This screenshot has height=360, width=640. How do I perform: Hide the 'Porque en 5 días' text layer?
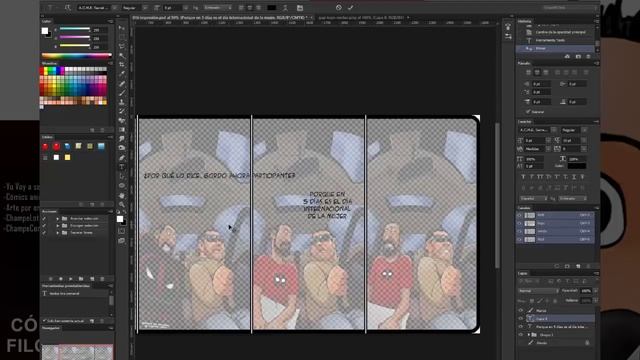520,327
